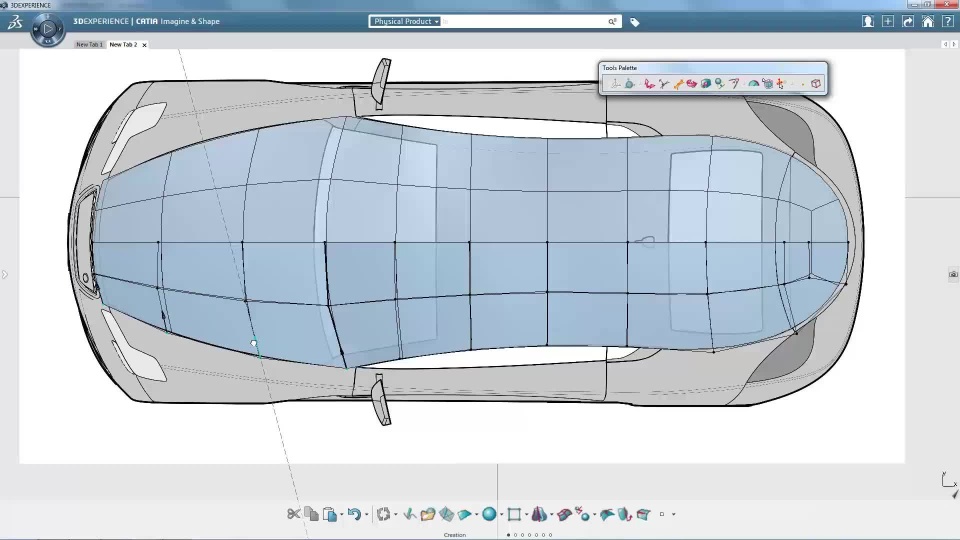Expand the Paste options dropdown arrow
The width and height of the screenshot is (960, 540).
point(342,515)
